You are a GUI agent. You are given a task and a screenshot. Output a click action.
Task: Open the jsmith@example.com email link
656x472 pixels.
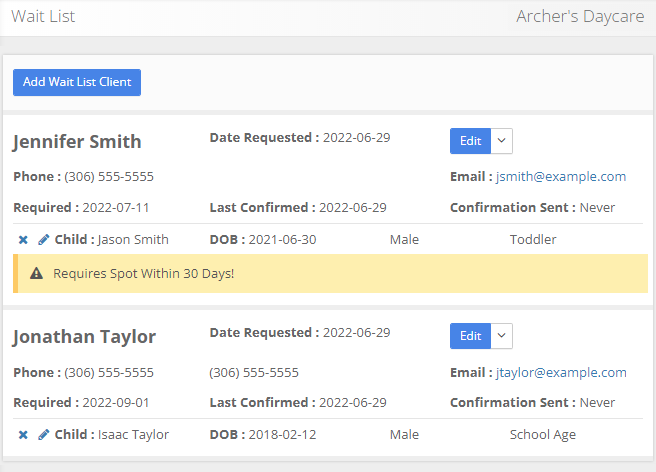561,177
